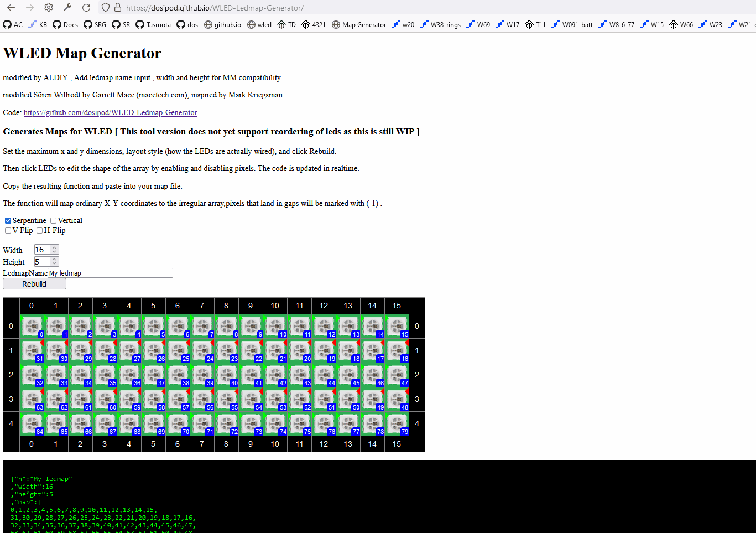Open the W66 bookmark
Screen dimensions: 756x533
pos(681,24)
